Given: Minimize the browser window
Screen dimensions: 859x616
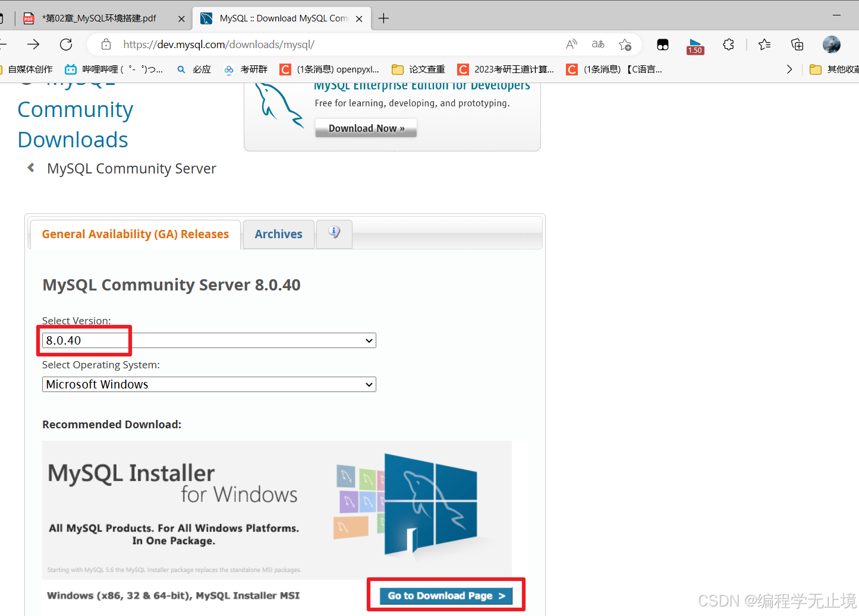Looking at the screenshot, I should click(836, 15).
